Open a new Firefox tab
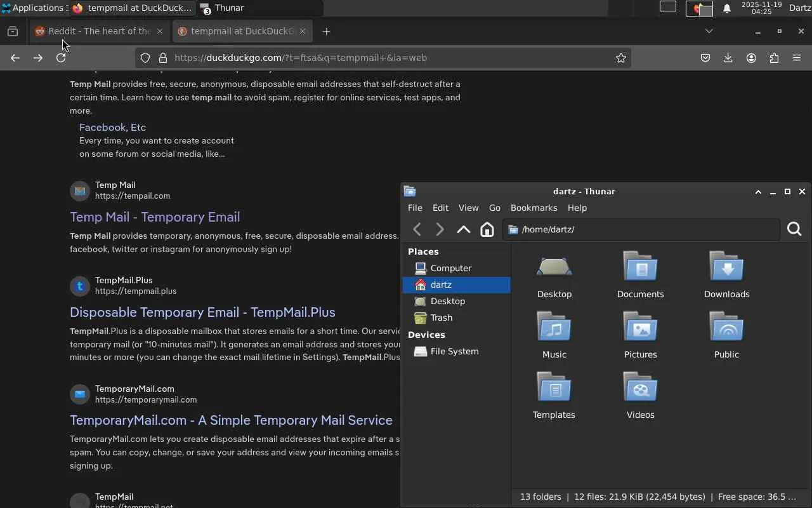The height and width of the screenshot is (508, 812). (326, 31)
